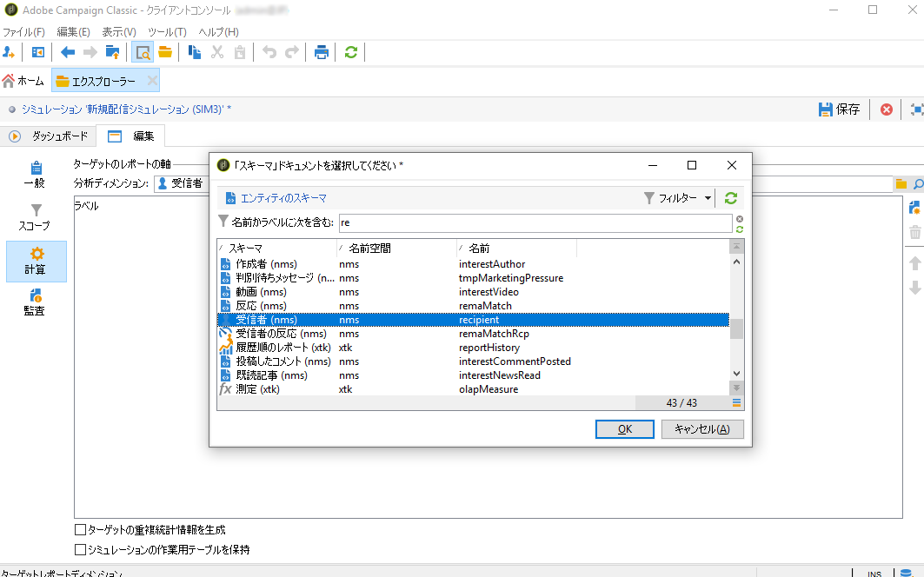
Task: Close the エクスプローラー tab
Action: [x=153, y=80]
